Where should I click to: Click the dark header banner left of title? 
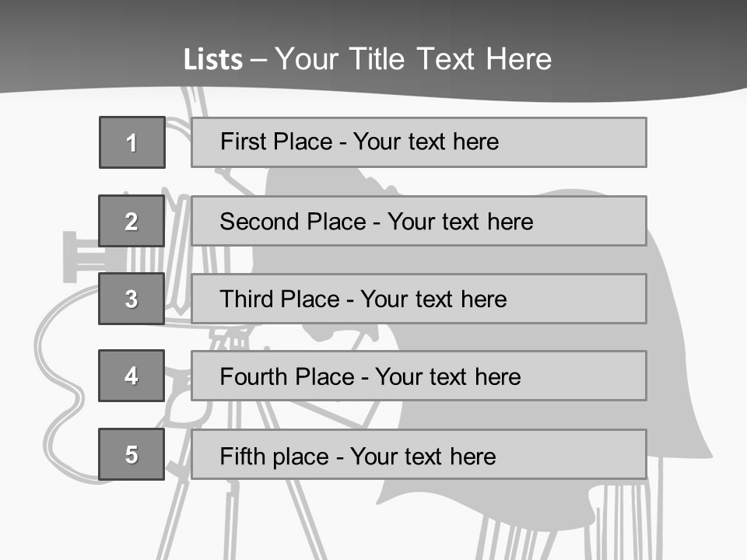tap(78, 47)
